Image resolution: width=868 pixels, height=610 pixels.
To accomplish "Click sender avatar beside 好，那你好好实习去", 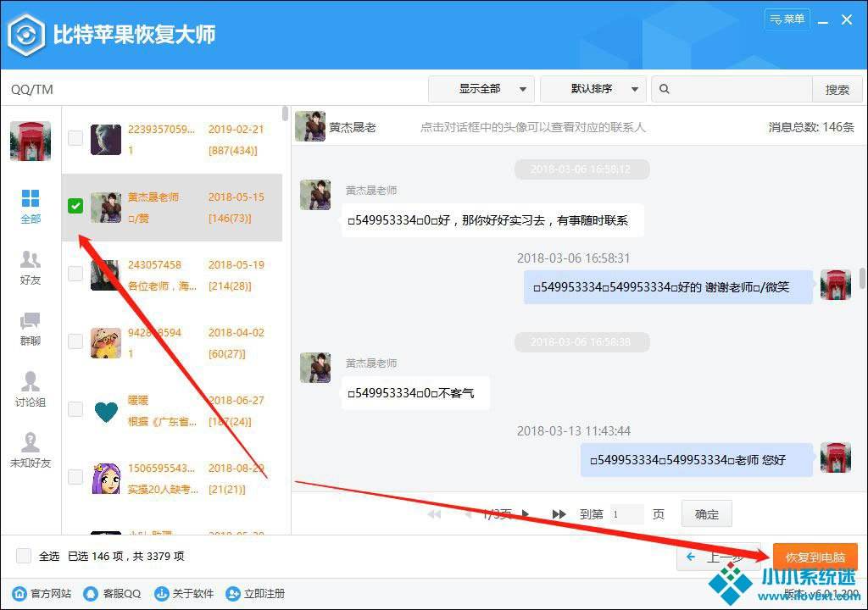I will [315, 195].
